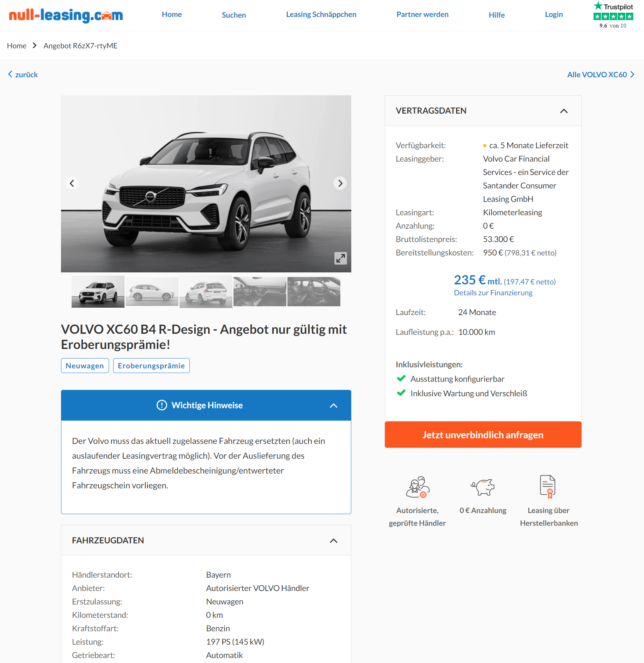The width and height of the screenshot is (644, 663).
Task: Click the Herstellerbanken document icon
Action: coord(548,487)
